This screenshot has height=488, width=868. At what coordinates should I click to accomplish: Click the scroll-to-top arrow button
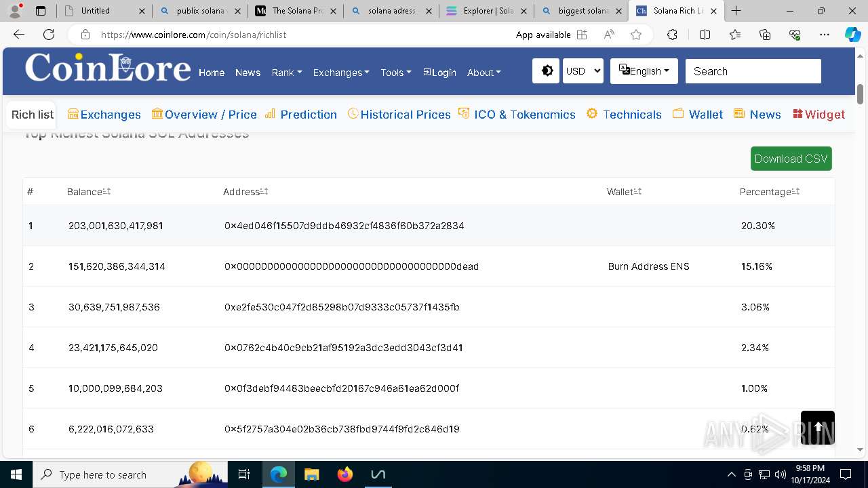[x=818, y=428]
